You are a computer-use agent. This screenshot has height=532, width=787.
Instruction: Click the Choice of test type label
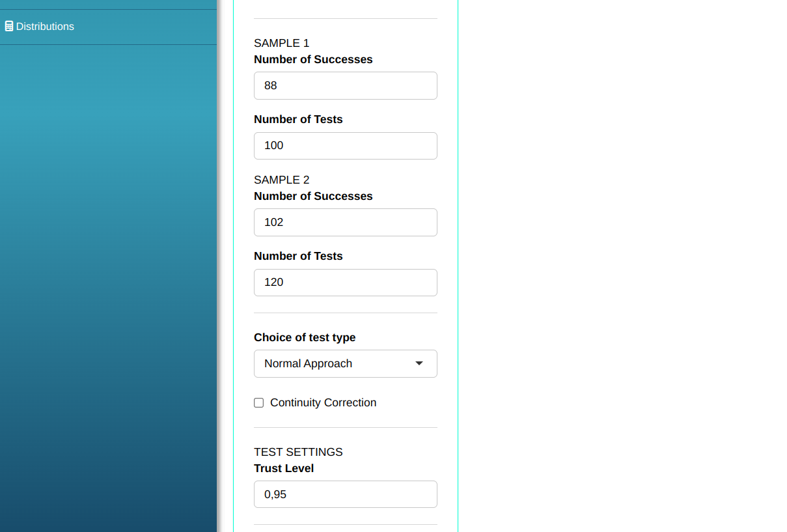305,338
